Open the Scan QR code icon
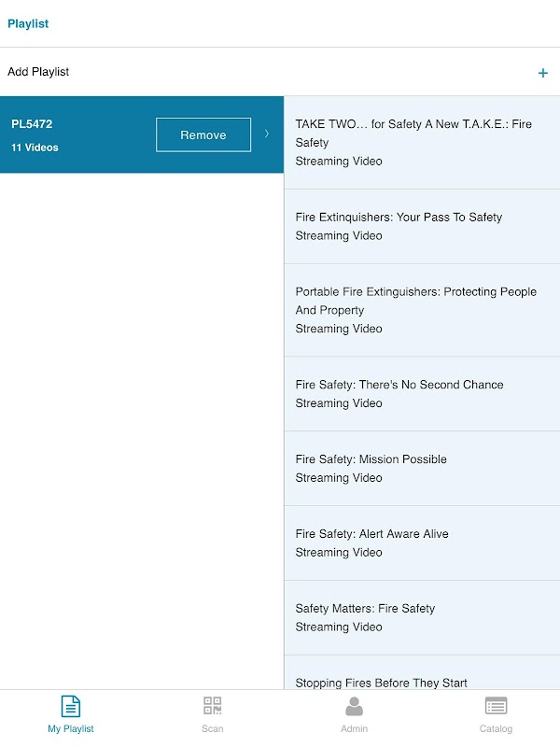The height and width of the screenshot is (747, 560). tap(213, 706)
